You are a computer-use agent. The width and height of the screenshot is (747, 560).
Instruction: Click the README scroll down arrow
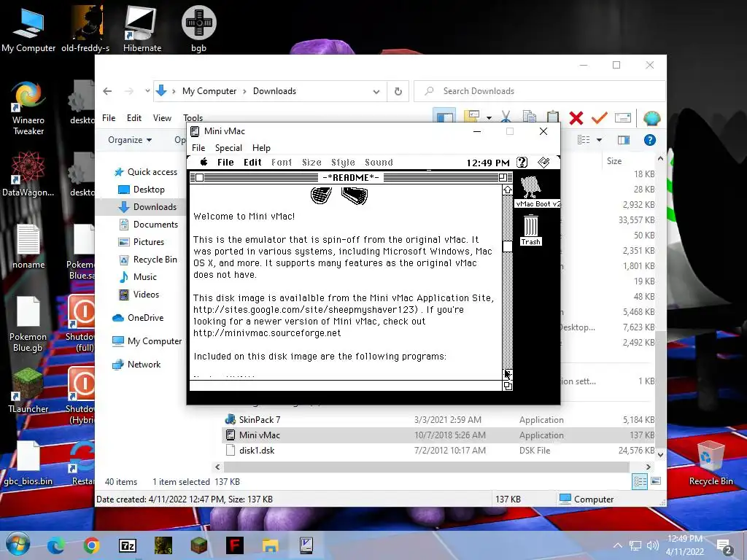pos(508,374)
